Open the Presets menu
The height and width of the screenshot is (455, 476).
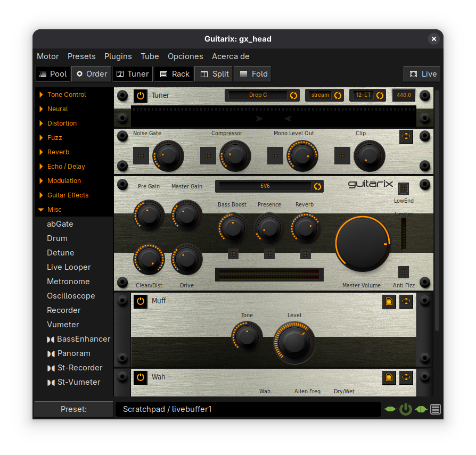click(81, 56)
